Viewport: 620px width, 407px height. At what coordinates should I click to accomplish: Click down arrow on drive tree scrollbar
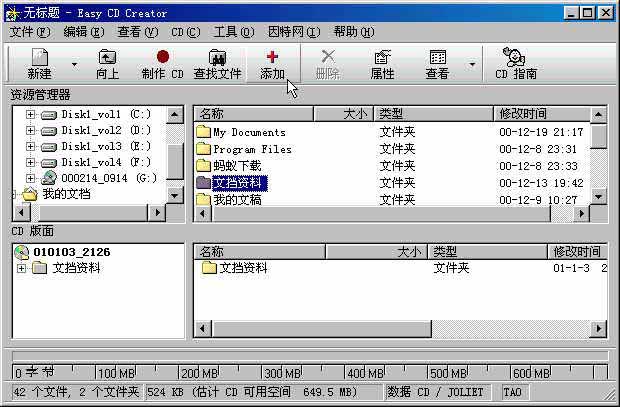[x=175, y=195]
